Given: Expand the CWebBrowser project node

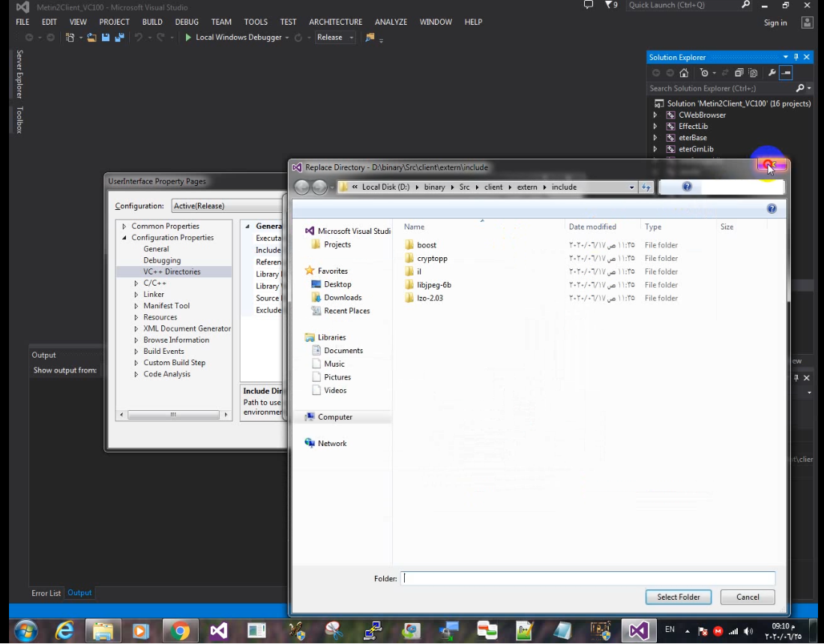Looking at the screenshot, I should (655, 115).
